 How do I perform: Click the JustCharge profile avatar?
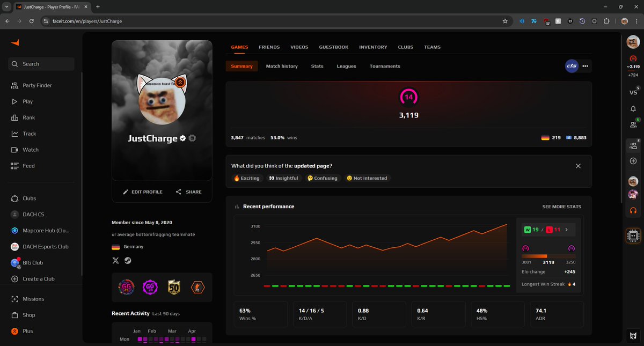point(162,102)
